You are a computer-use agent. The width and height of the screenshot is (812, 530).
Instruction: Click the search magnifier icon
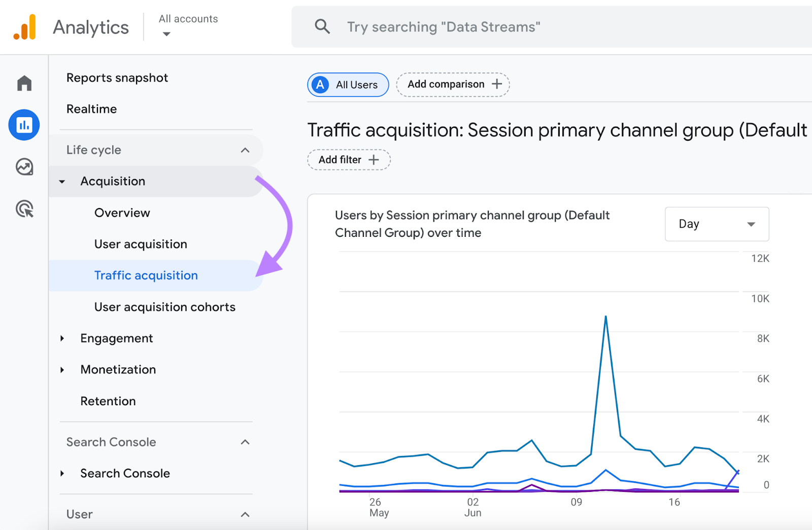click(322, 26)
